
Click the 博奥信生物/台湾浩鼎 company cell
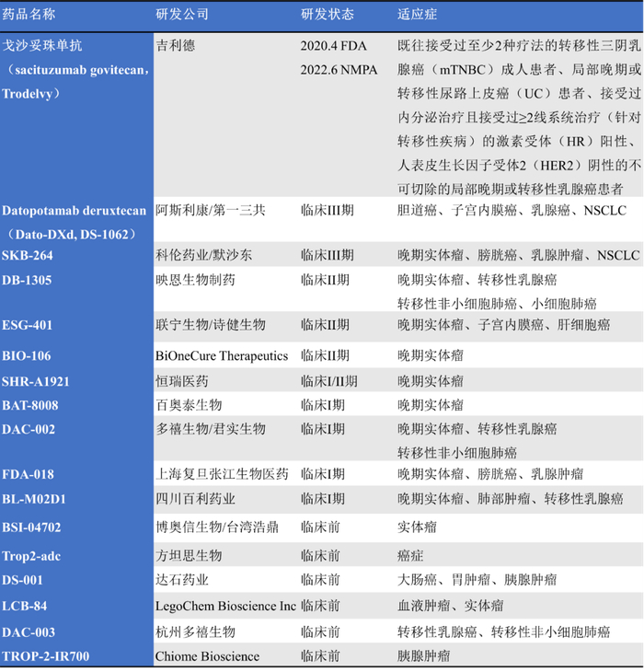pos(217,527)
